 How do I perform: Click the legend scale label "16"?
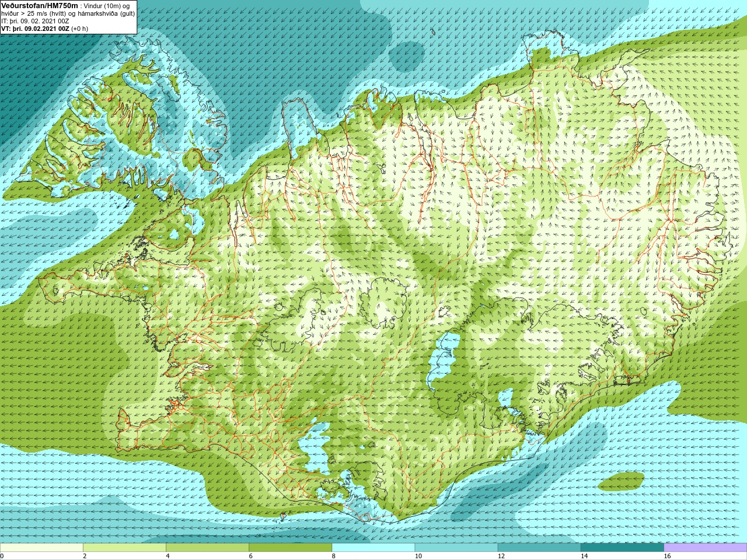click(x=666, y=556)
